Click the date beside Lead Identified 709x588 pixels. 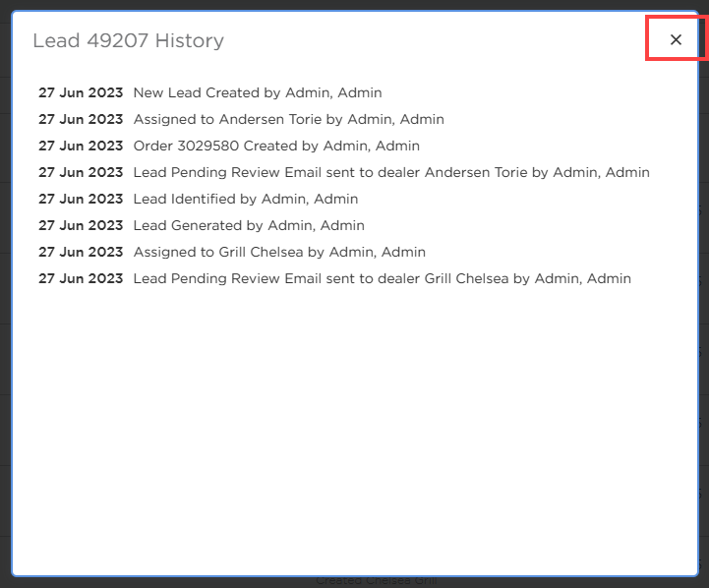(x=81, y=199)
